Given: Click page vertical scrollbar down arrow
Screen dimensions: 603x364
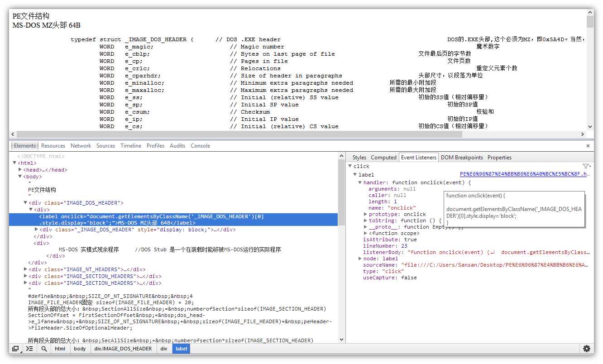Looking at the screenshot, I should (590, 127).
